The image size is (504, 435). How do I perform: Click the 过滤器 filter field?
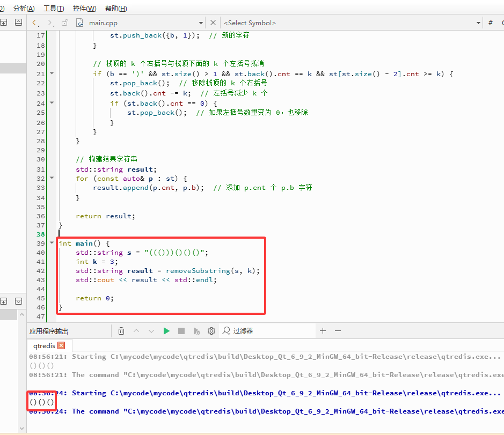pos(268,331)
